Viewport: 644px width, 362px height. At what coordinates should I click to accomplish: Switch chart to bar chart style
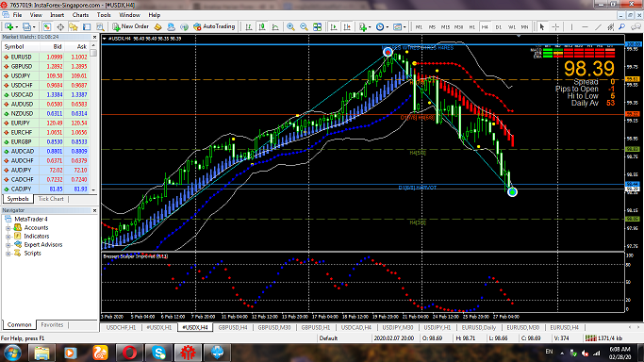pyautogui.click(x=249, y=26)
